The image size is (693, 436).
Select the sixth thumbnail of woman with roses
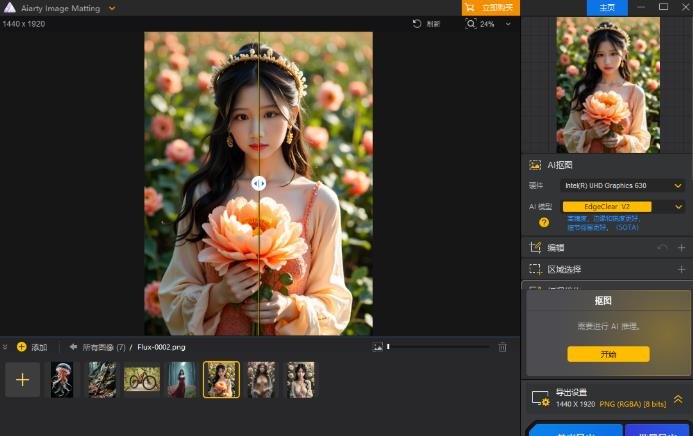point(261,379)
